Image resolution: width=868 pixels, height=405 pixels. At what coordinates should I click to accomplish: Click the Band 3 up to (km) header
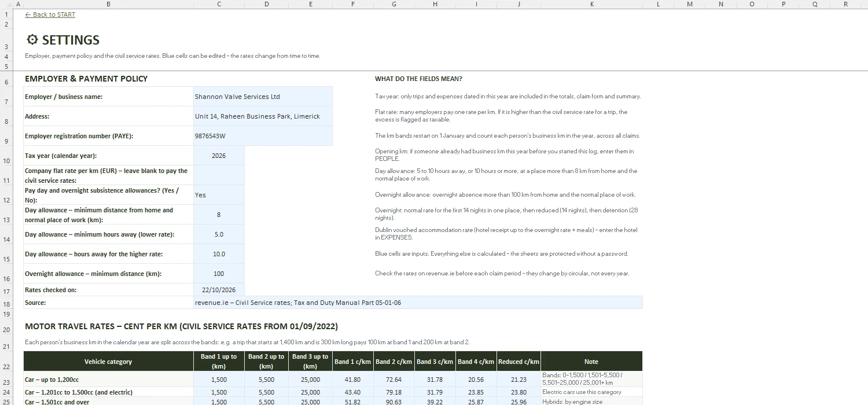[x=310, y=362]
